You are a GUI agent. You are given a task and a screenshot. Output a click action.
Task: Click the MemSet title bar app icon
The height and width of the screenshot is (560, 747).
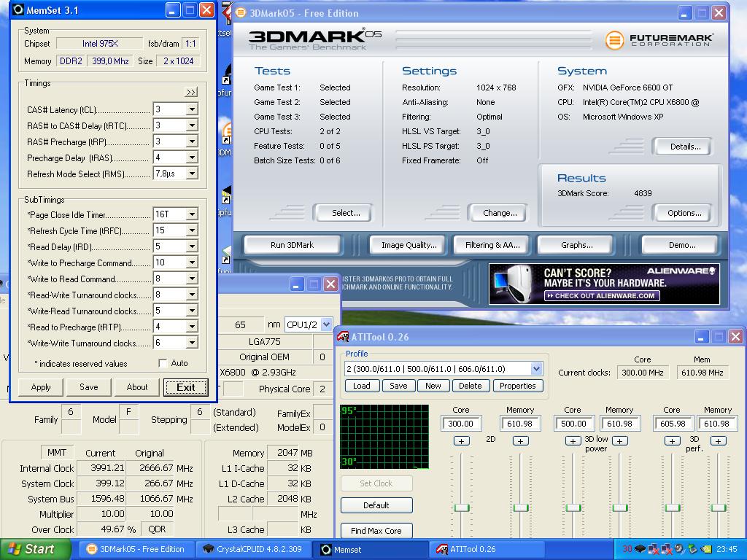pyautogui.click(x=18, y=9)
